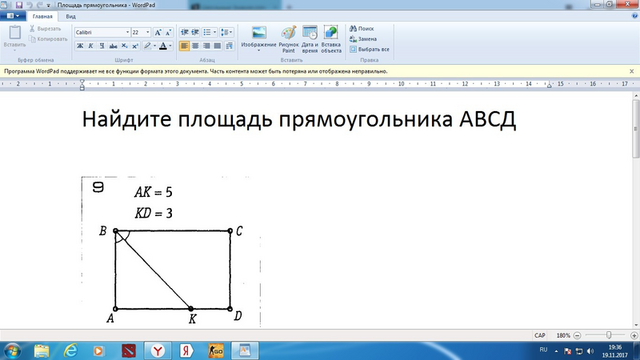640x360 pixels.
Task: Toggle italic (К) formatting
Action: (91, 46)
